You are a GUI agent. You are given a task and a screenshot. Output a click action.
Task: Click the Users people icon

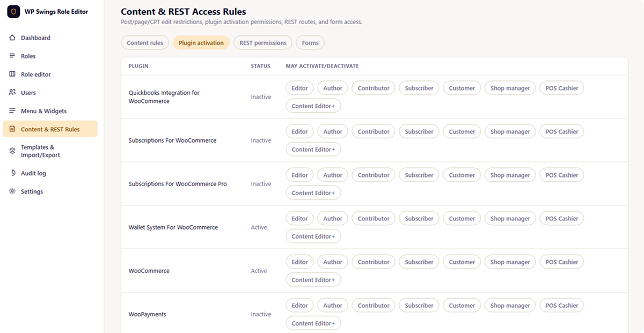[12, 93]
